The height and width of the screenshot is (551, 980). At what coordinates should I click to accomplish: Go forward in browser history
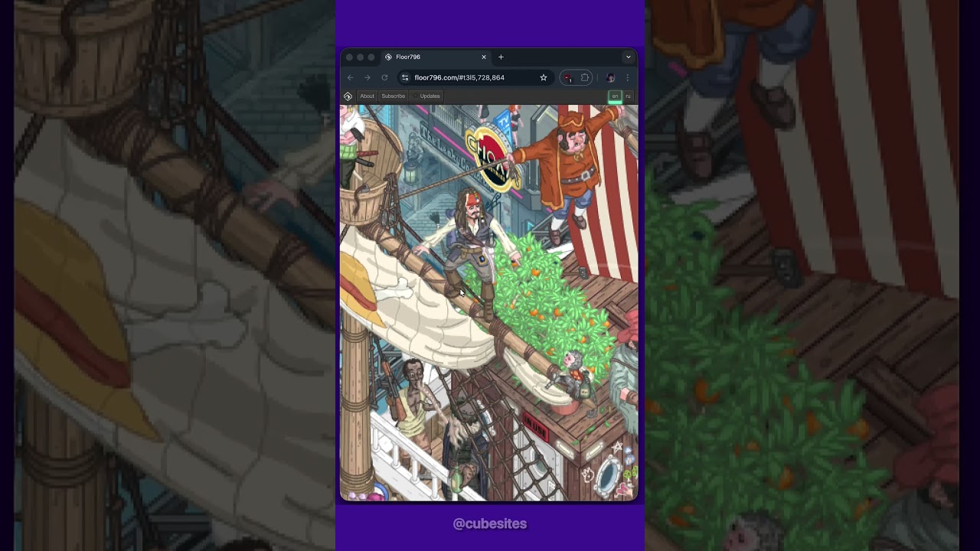[x=367, y=77]
